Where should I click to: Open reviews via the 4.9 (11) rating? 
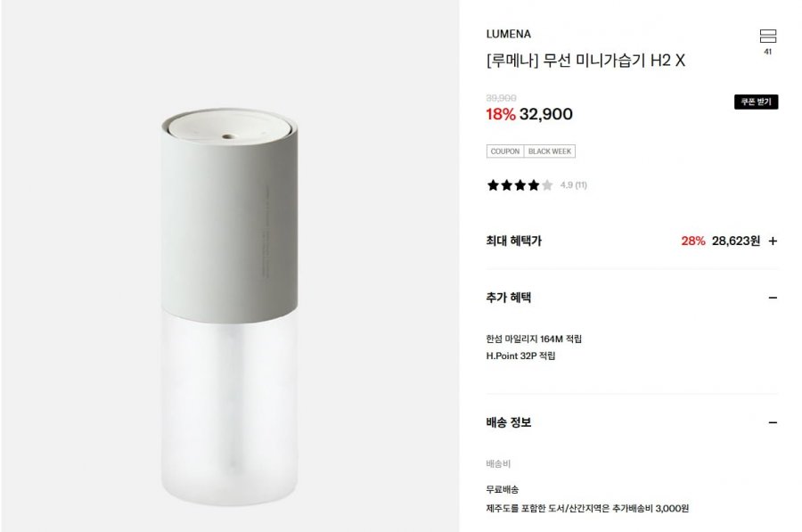point(573,185)
